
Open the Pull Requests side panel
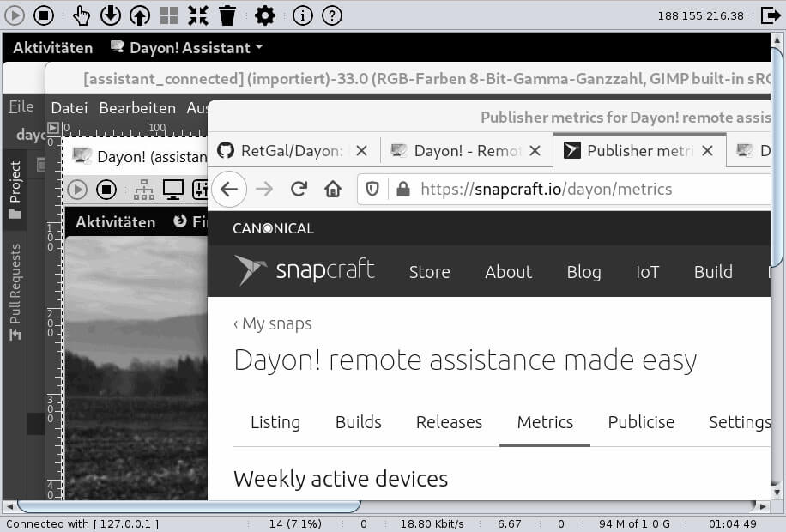tap(15, 292)
